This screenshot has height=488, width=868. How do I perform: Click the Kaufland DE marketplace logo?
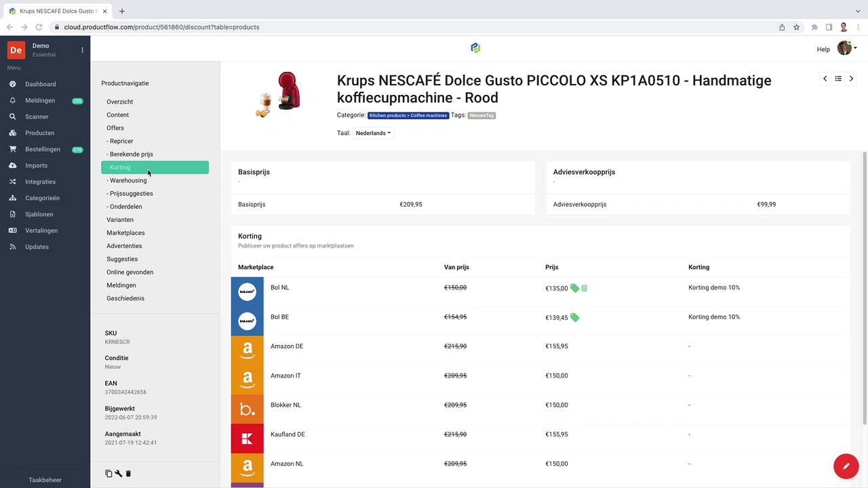(247, 439)
